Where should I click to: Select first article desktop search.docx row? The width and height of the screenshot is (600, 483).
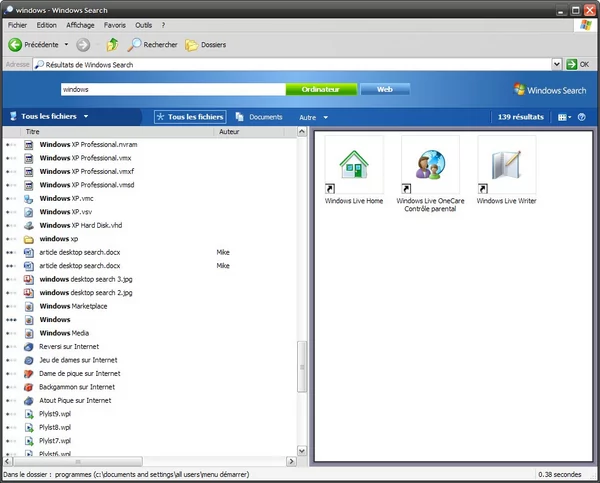(149, 253)
